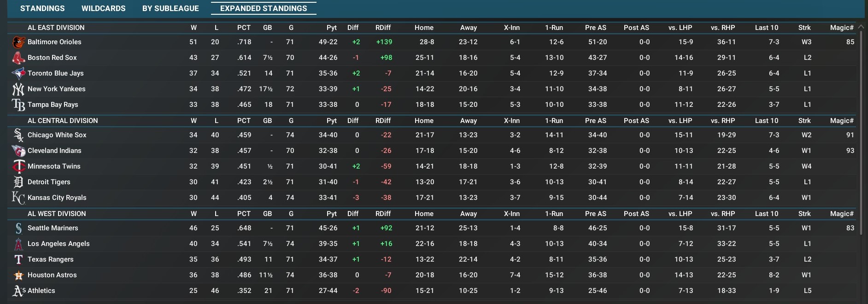Open the Los Angeles Angels team link

(x=59, y=244)
